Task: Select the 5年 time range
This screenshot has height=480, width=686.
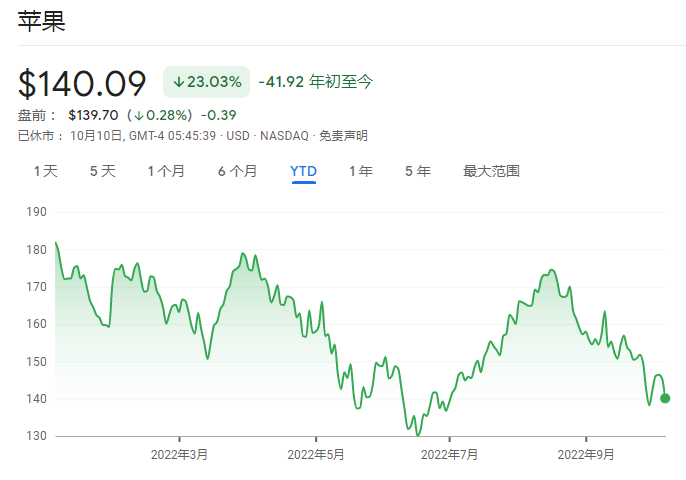Action: click(418, 171)
